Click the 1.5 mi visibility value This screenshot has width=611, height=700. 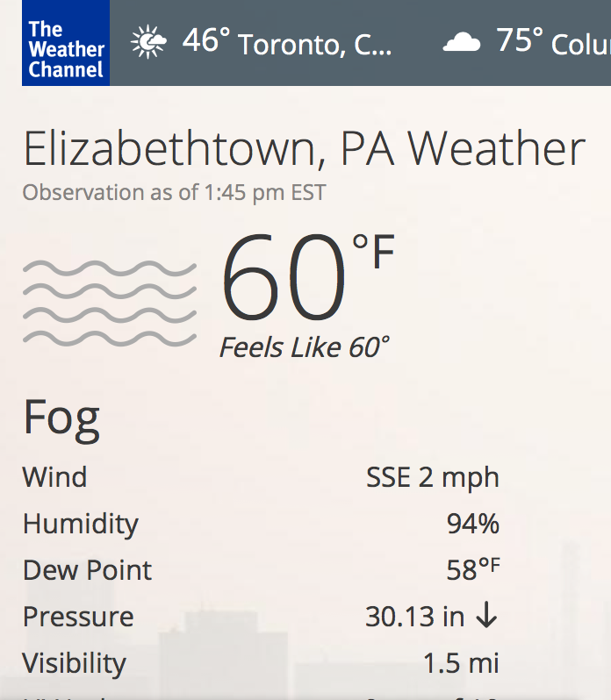tap(461, 663)
